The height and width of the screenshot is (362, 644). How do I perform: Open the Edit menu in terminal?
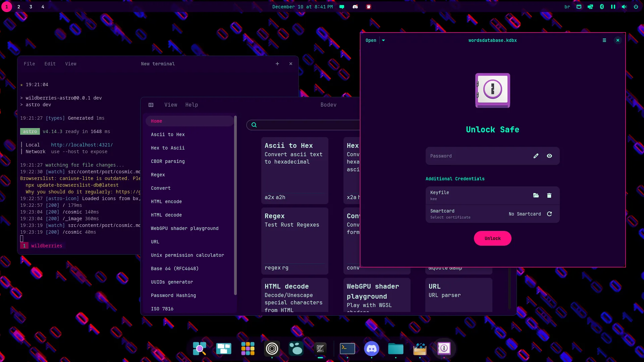pos(50,64)
